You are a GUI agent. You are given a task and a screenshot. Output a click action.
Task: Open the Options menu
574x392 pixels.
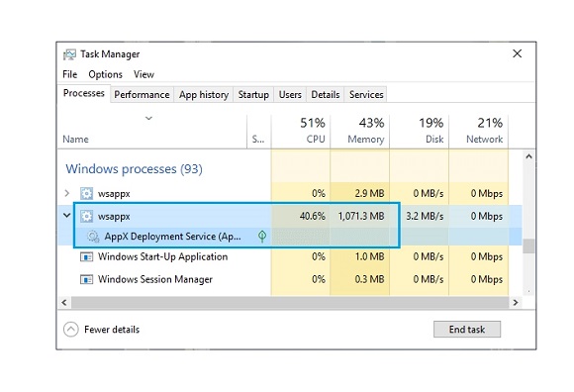tap(106, 74)
